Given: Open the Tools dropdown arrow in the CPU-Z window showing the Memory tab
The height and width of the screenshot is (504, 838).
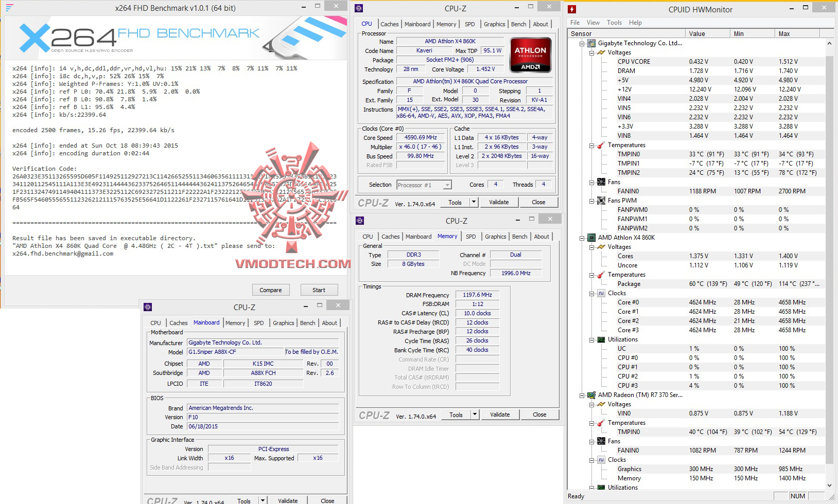Looking at the screenshot, I should [x=475, y=415].
